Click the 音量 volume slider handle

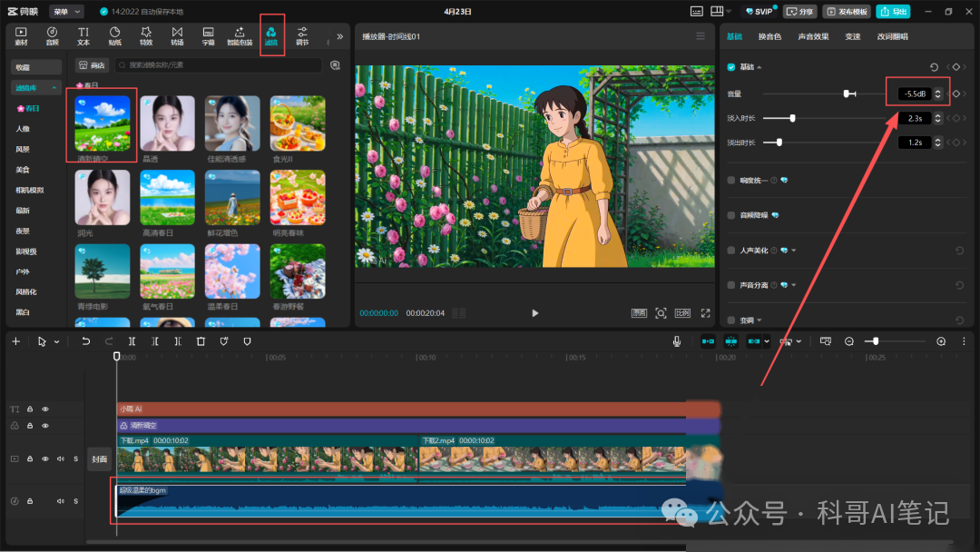847,94
